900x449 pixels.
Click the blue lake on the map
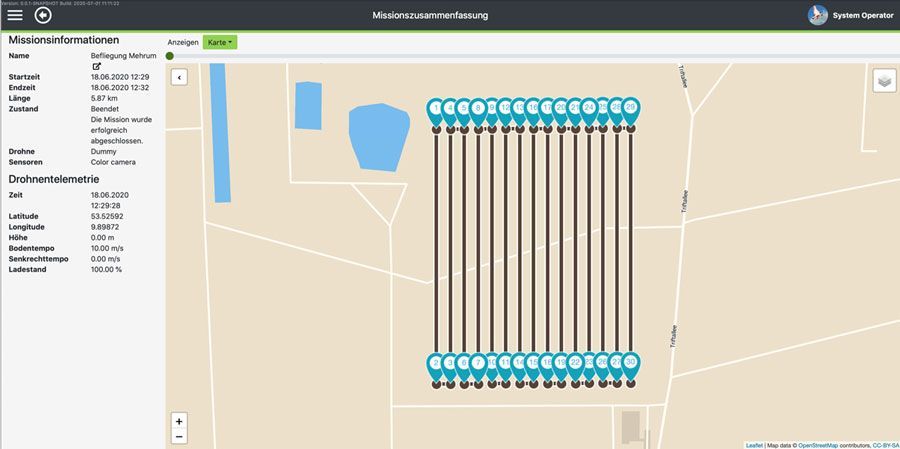pos(378,135)
